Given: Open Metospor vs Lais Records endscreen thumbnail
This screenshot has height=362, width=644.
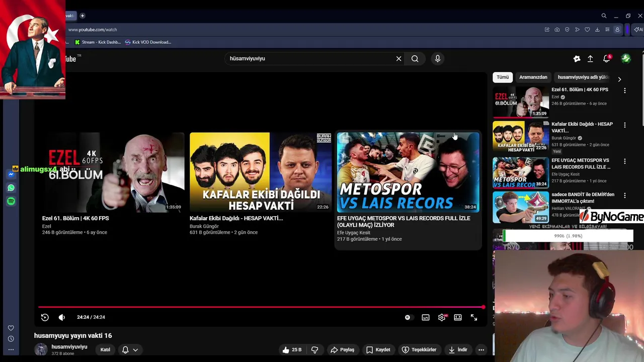Looking at the screenshot, I should pyautogui.click(x=408, y=172).
